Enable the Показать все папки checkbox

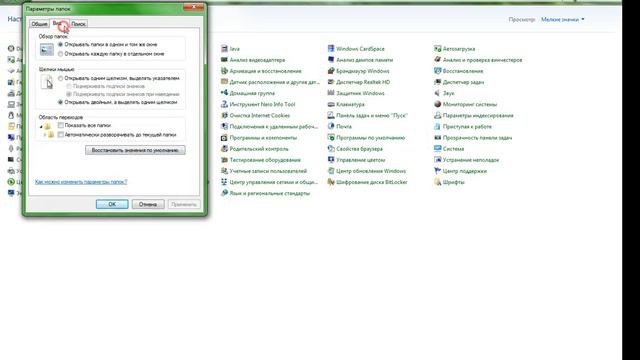point(61,125)
